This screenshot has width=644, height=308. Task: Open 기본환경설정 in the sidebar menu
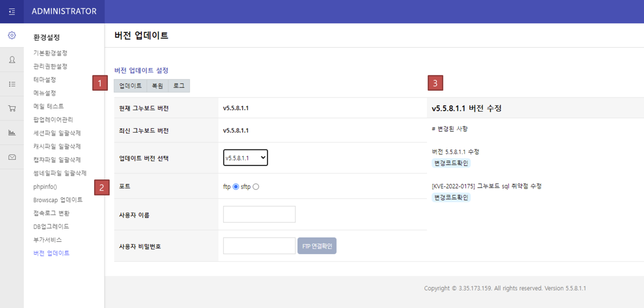tap(50, 53)
